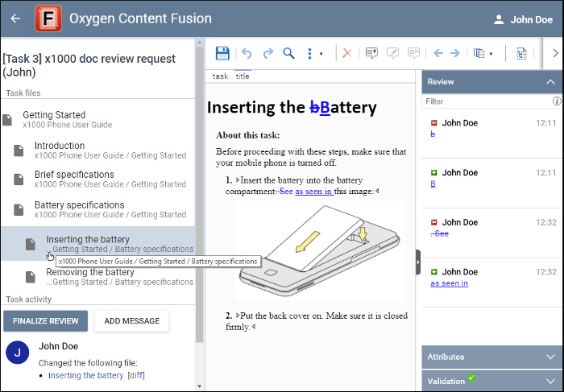The width and height of the screenshot is (564, 392).
Task: Click the scrollbar up arrow in left panel
Action: click(x=200, y=43)
